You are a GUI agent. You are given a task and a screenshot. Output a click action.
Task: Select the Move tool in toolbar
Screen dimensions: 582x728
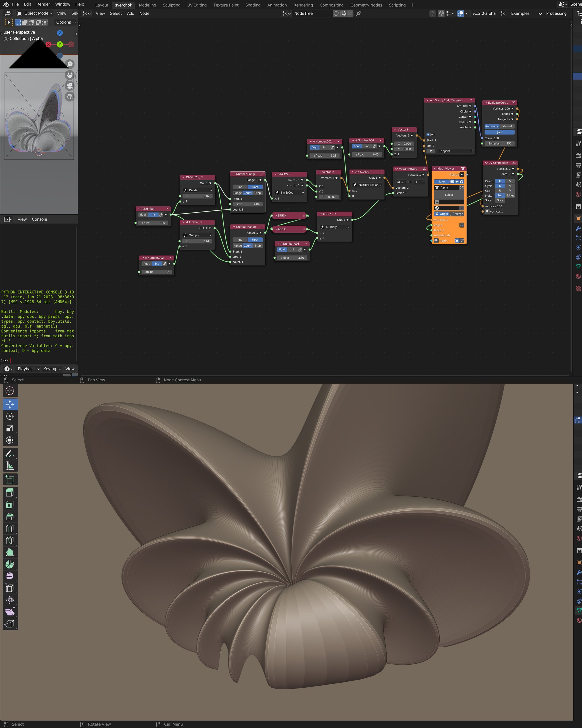pyautogui.click(x=10, y=404)
